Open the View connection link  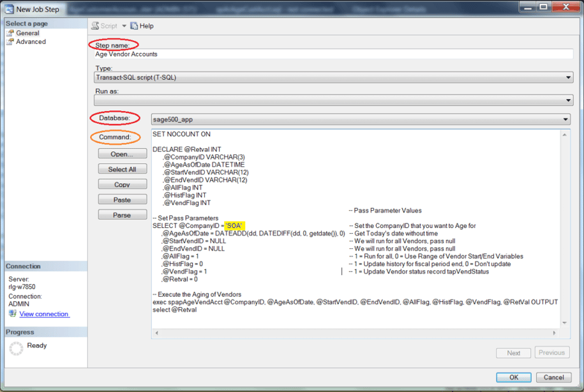44,314
